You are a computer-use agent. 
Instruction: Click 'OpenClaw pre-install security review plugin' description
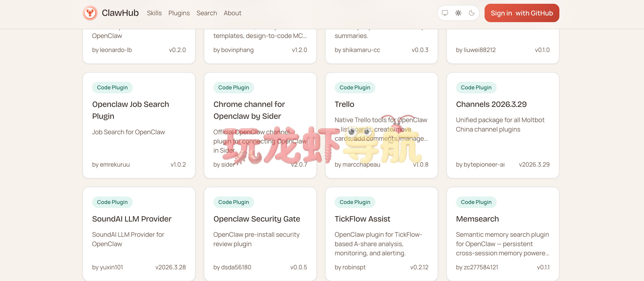pos(256,239)
